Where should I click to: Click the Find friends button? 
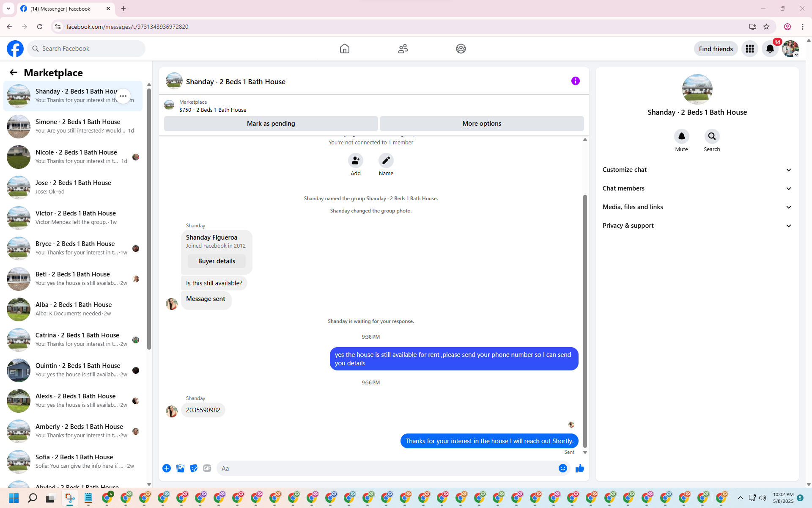[x=716, y=49]
